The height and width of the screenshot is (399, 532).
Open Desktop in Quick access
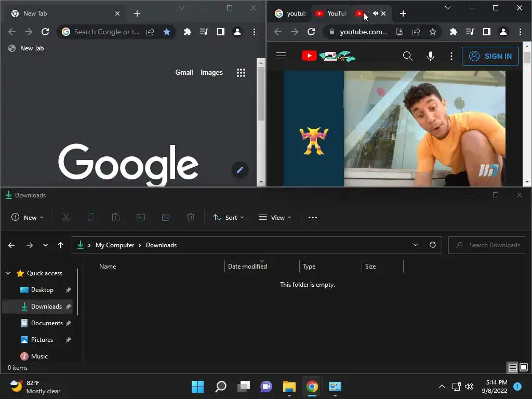43,290
